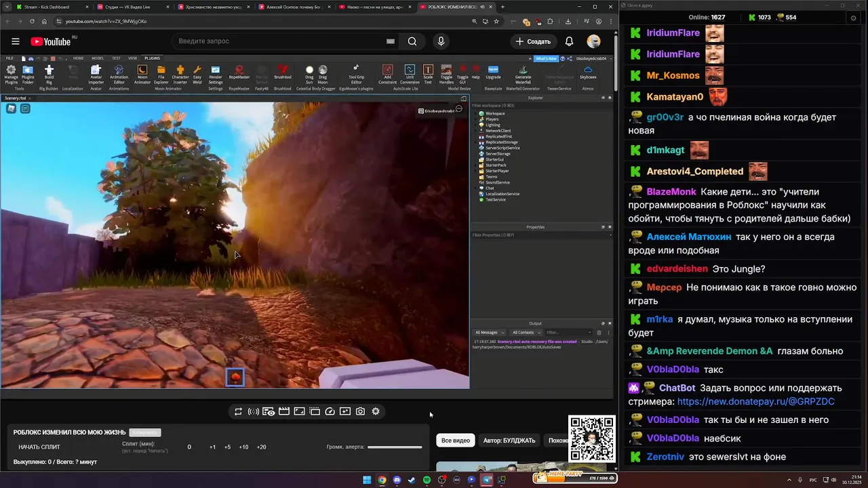Add +1 minute to split
The width and height of the screenshot is (868, 488).
(212, 447)
